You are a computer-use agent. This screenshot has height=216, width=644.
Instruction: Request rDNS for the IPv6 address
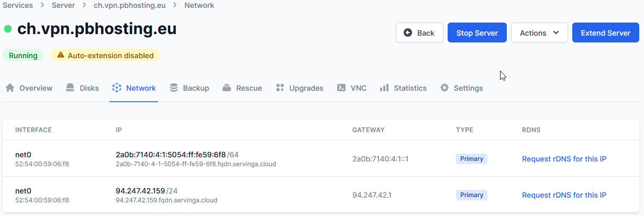564,159
